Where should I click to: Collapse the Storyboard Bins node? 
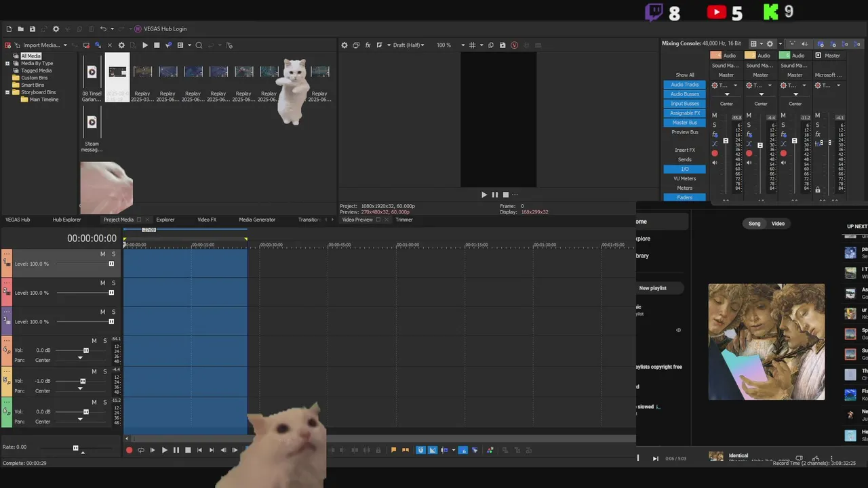tap(7, 92)
